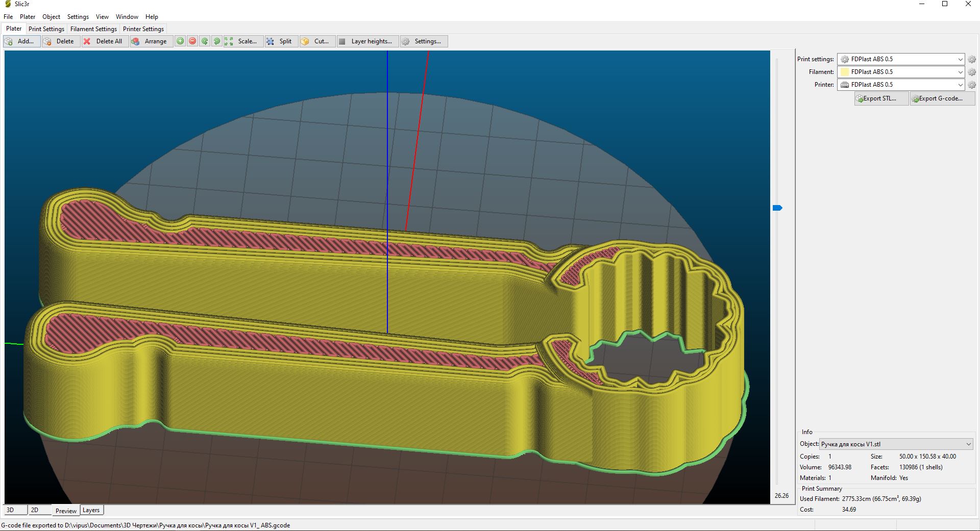Rotate object 45° clockwise icon
The image size is (980, 531).
tap(217, 41)
